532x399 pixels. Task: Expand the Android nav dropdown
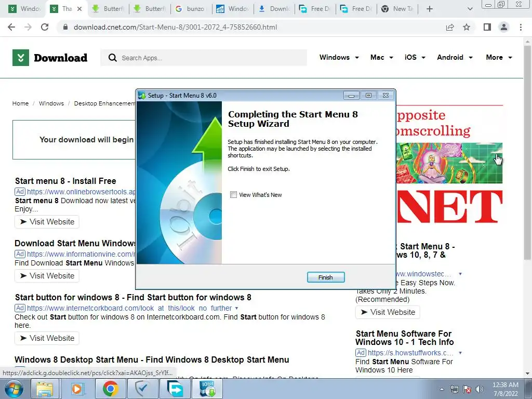pyautogui.click(x=455, y=57)
